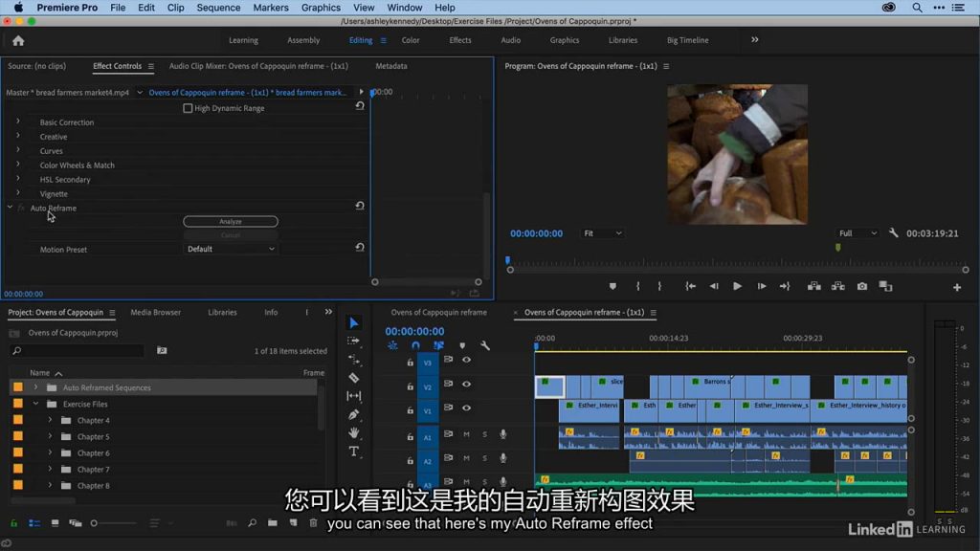Open the Markers menu
980x551 pixels.
click(x=271, y=8)
